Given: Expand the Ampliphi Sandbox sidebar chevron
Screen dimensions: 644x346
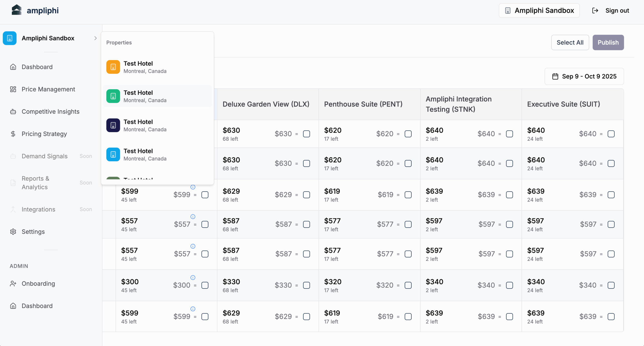Looking at the screenshot, I should tap(95, 38).
